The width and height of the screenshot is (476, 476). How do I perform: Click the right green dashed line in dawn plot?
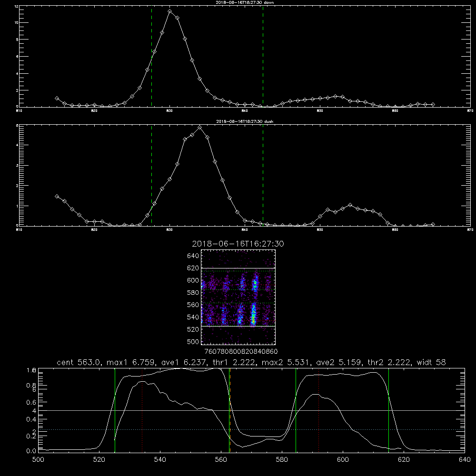[263, 57]
